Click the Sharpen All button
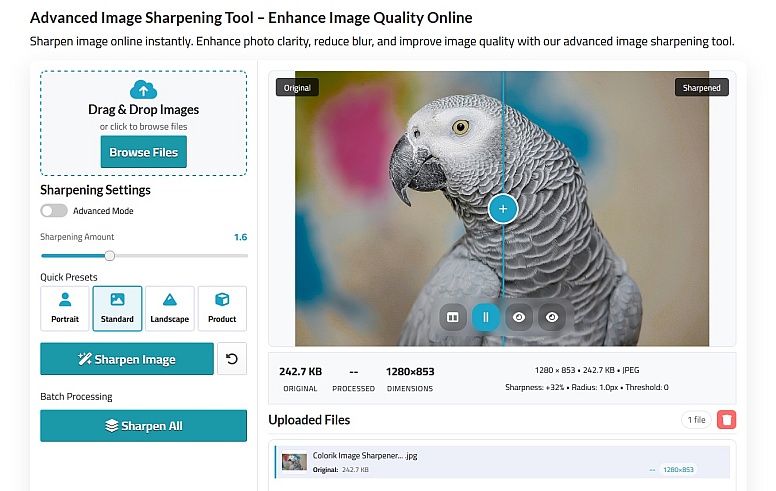Screen dimensions: 776x491 point(144,426)
